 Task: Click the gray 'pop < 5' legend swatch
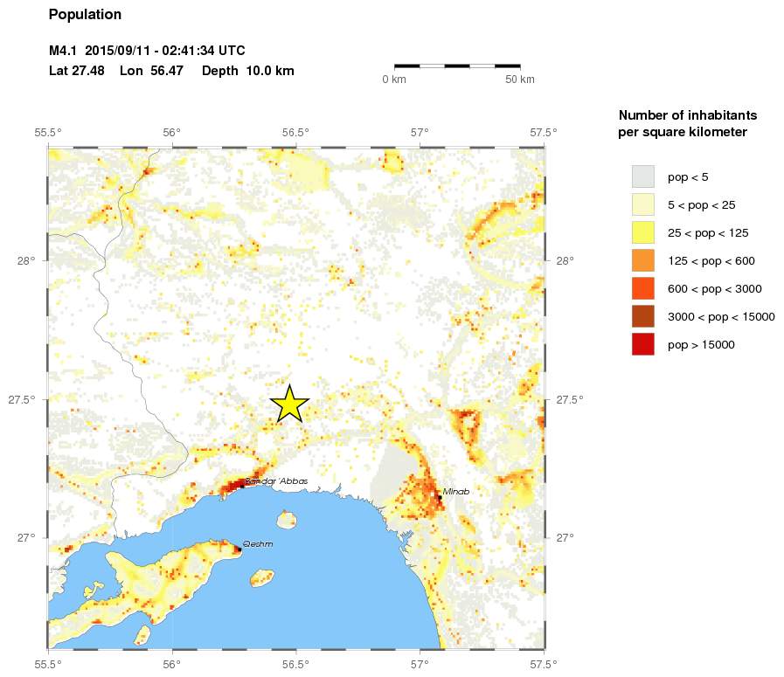[642, 176]
